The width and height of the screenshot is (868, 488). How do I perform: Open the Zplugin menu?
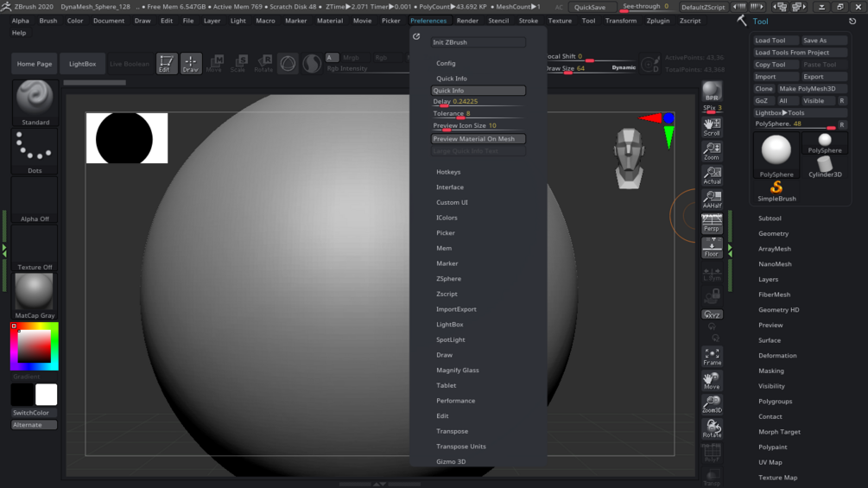point(657,21)
